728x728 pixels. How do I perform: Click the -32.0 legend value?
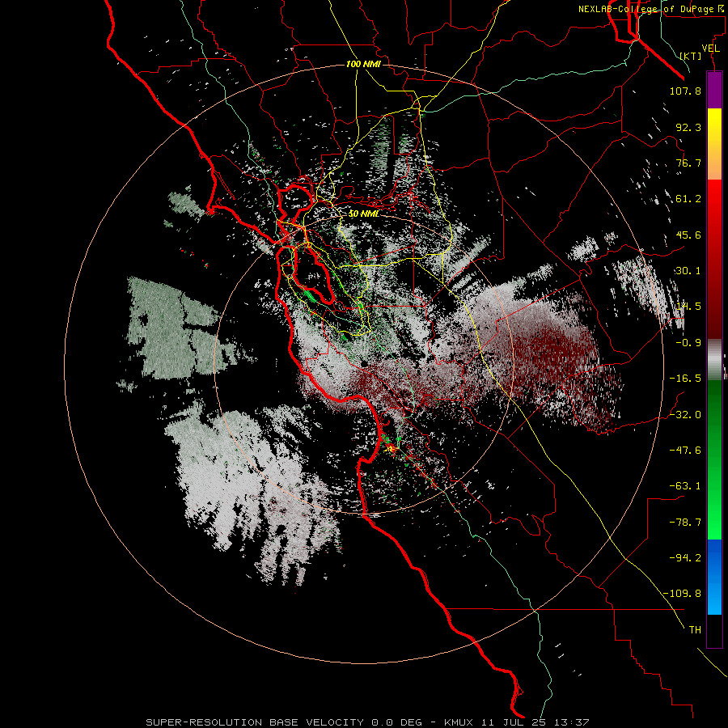tap(685, 415)
